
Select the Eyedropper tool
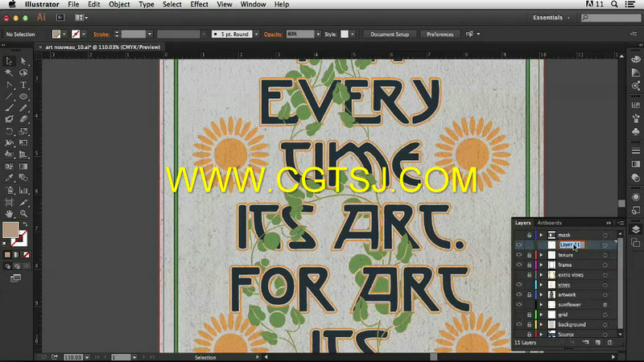[9, 178]
